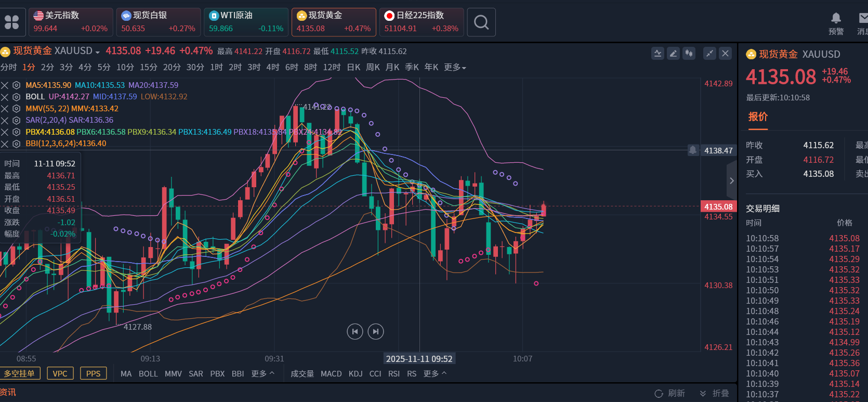This screenshot has height=402, width=868.
Task: Click the price alert bell at 4138.47
Action: click(x=693, y=150)
